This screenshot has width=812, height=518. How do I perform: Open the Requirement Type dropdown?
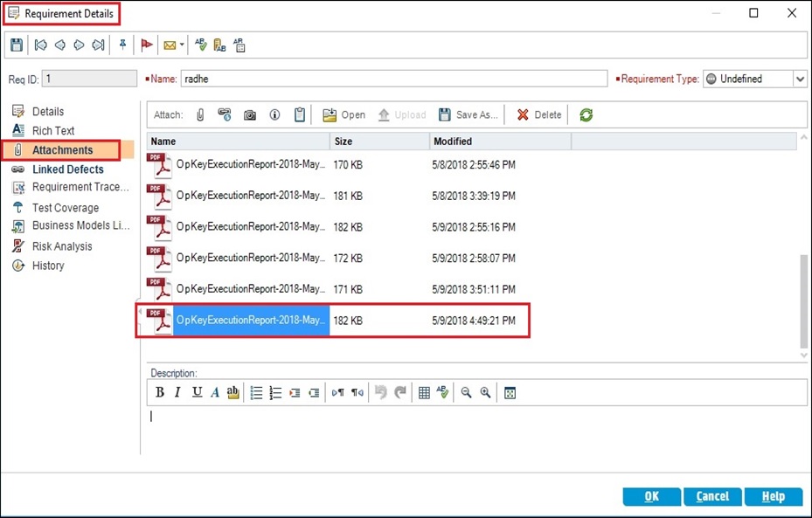tap(800, 79)
